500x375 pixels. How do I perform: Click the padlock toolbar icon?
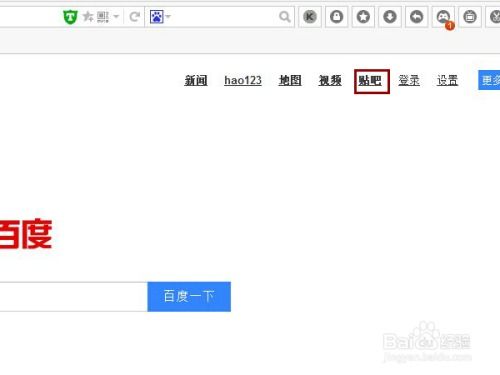pos(336,16)
